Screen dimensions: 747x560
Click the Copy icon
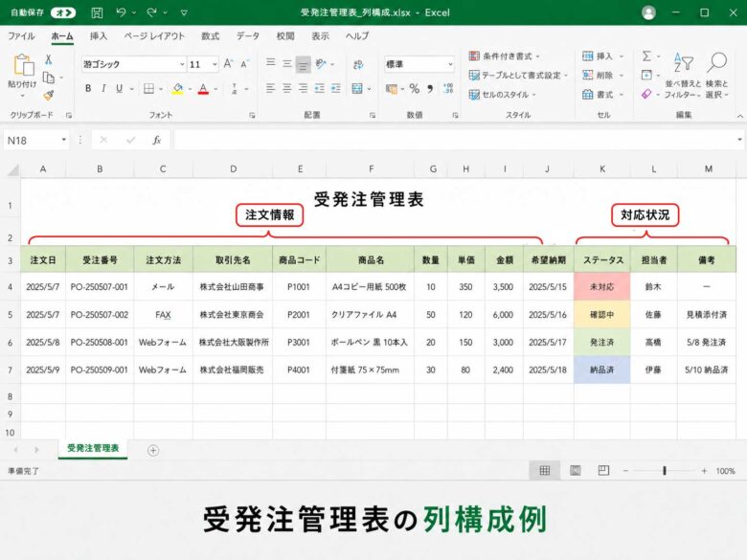pos(49,78)
